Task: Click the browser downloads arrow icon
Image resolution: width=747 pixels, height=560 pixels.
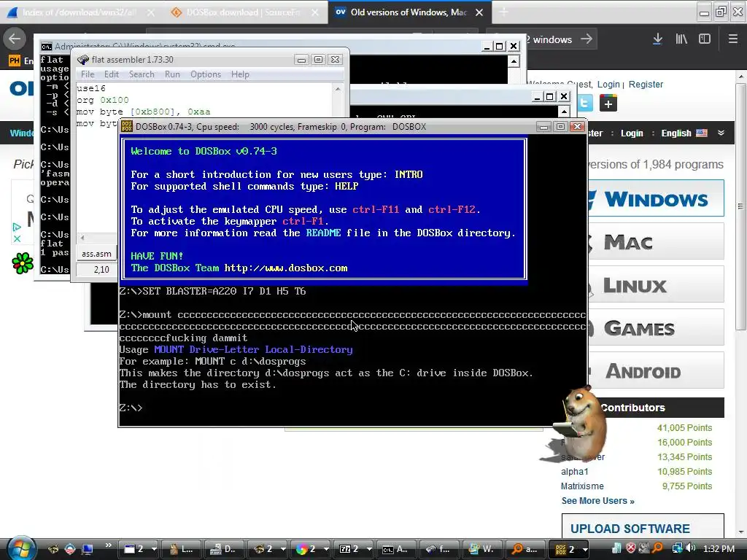Action: [657, 39]
